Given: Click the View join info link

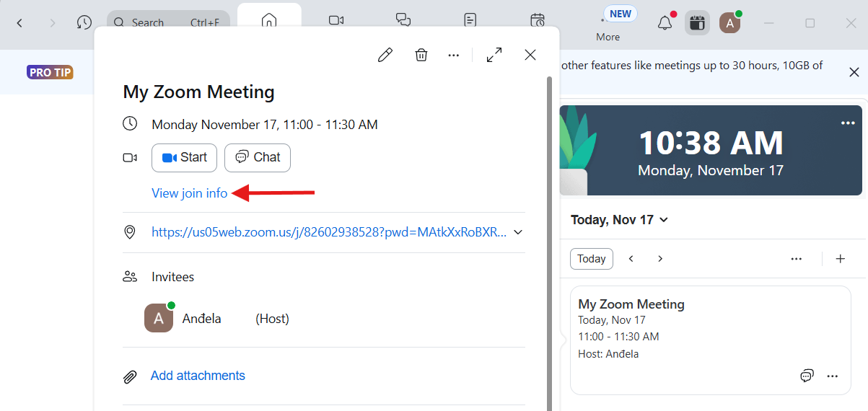Looking at the screenshot, I should [189, 193].
